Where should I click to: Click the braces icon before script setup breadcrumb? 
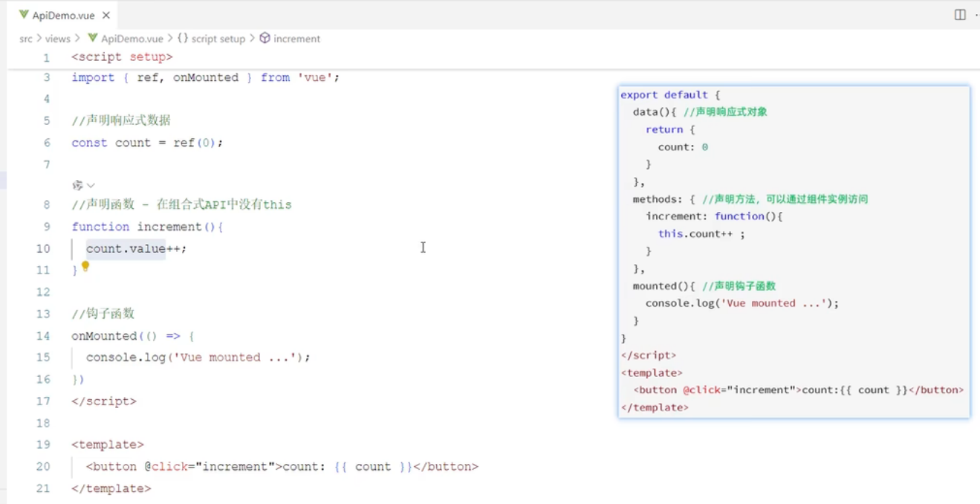(183, 38)
